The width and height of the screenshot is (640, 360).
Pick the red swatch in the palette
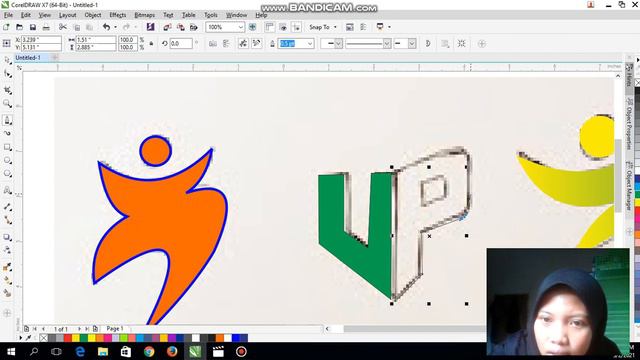tap(67, 338)
